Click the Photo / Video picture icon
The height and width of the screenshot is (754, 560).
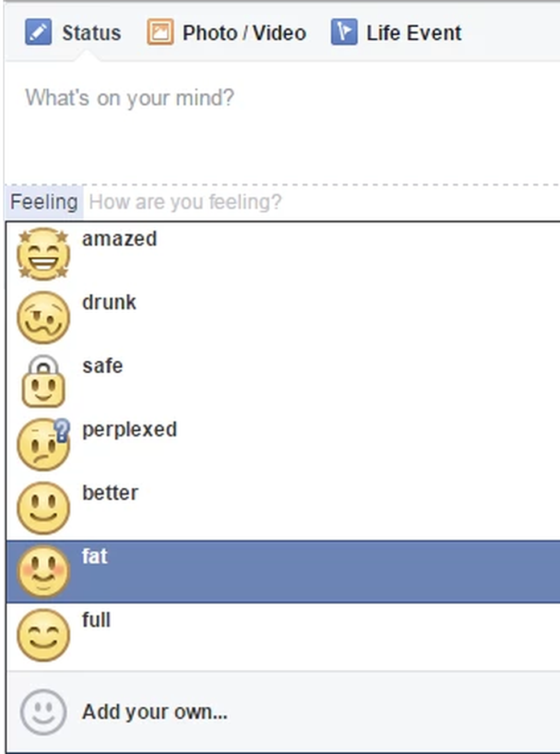click(x=160, y=32)
